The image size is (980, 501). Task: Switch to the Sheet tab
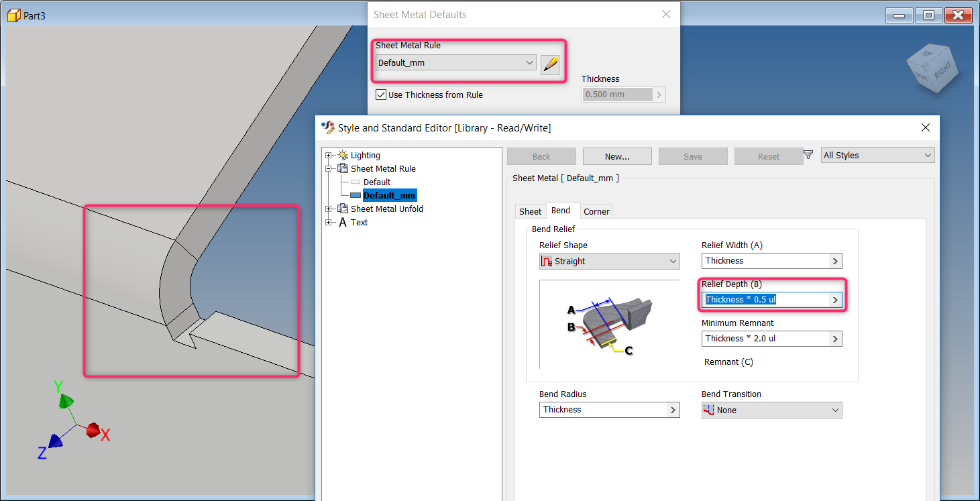point(531,211)
